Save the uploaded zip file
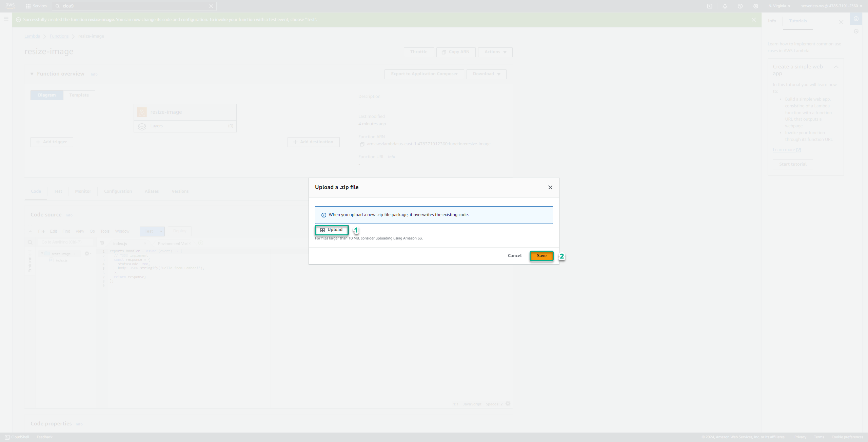The width and height of the screenshot is (868, 442). coord(541,256)
